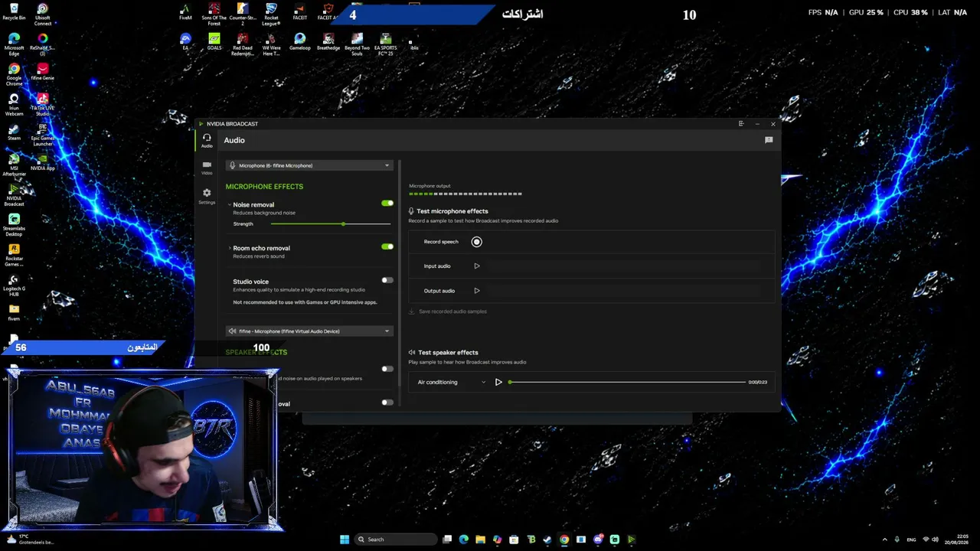Select the MSI Afterburner desktop icon
The height and width of the screenshot is (551, 980).
14,165
